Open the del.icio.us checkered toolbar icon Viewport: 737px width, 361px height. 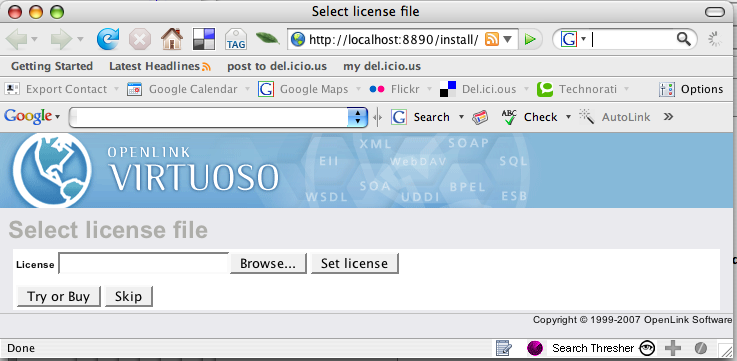pos(204,39)
